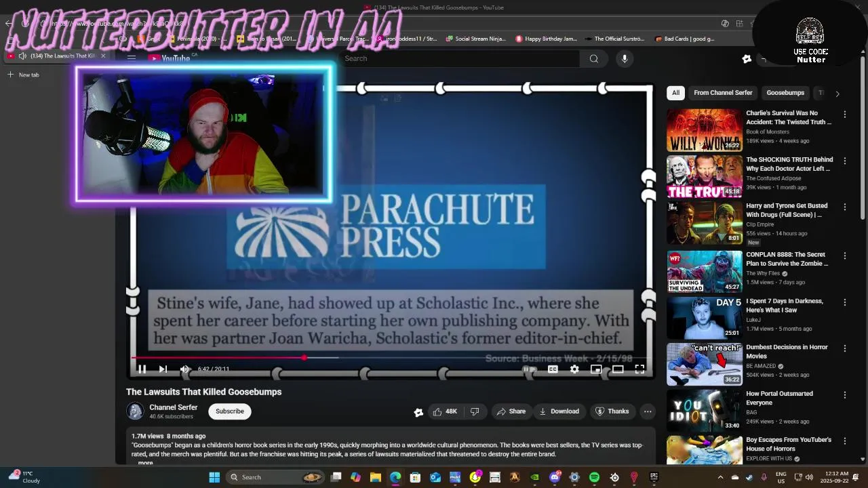Share the Goosebumps video

[x=511, y=411]
